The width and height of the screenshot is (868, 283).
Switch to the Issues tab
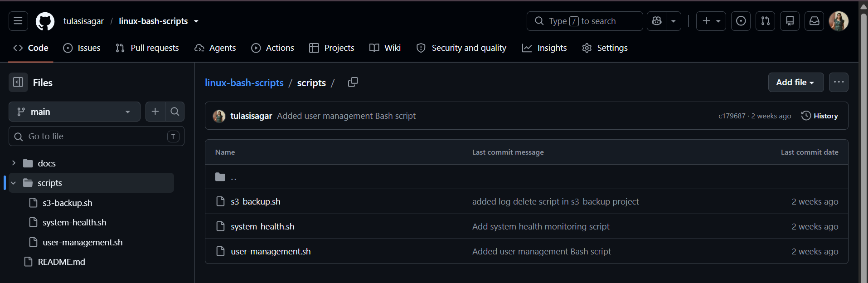[x=82, y=48]
